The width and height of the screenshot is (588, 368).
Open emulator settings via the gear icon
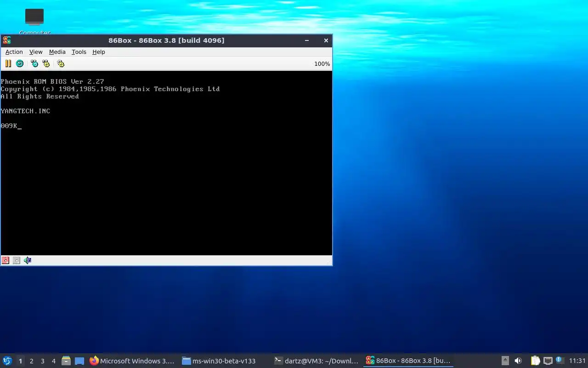pyautogui.click(x=61, y=63)
